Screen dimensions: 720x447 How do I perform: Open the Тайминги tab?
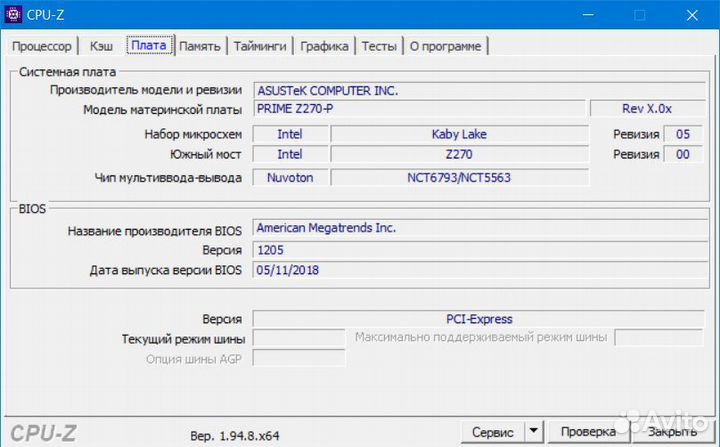(x=261, y=46)
